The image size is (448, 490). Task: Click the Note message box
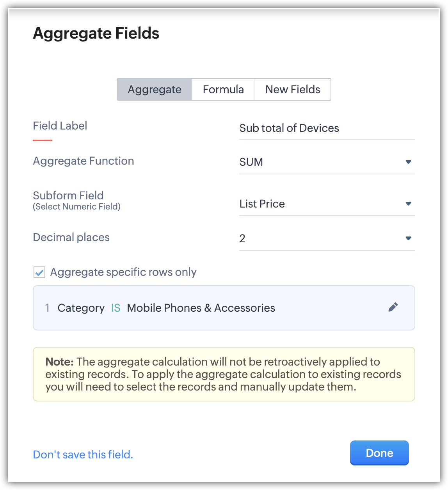click(x=224, y=374)
